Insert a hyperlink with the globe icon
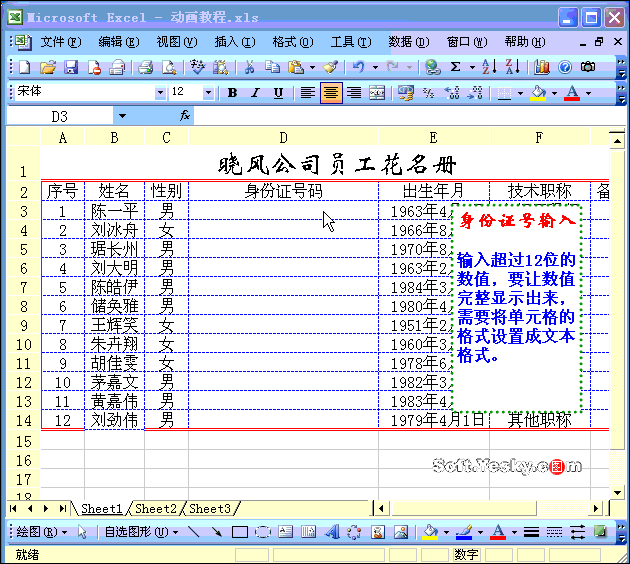 coord(433,67)
